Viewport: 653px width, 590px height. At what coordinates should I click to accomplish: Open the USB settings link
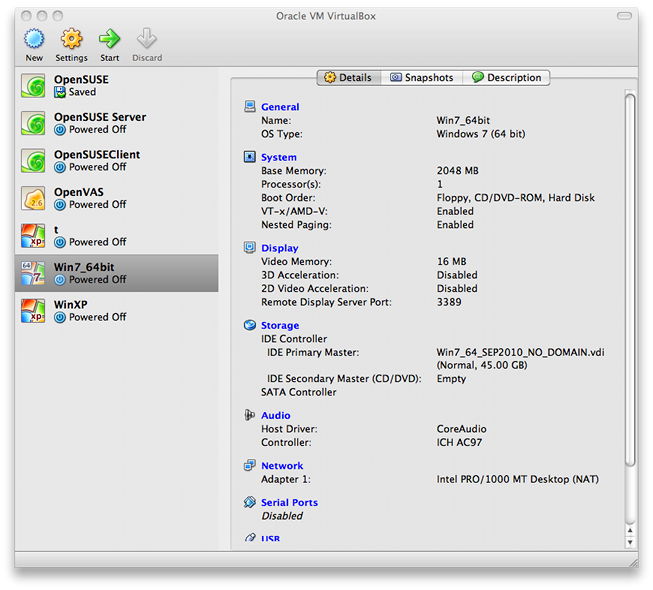tap(270, 538)
